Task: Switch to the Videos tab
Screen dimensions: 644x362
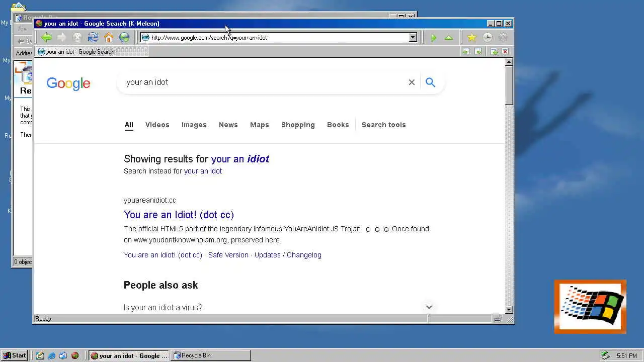Action: click(157, 125)
